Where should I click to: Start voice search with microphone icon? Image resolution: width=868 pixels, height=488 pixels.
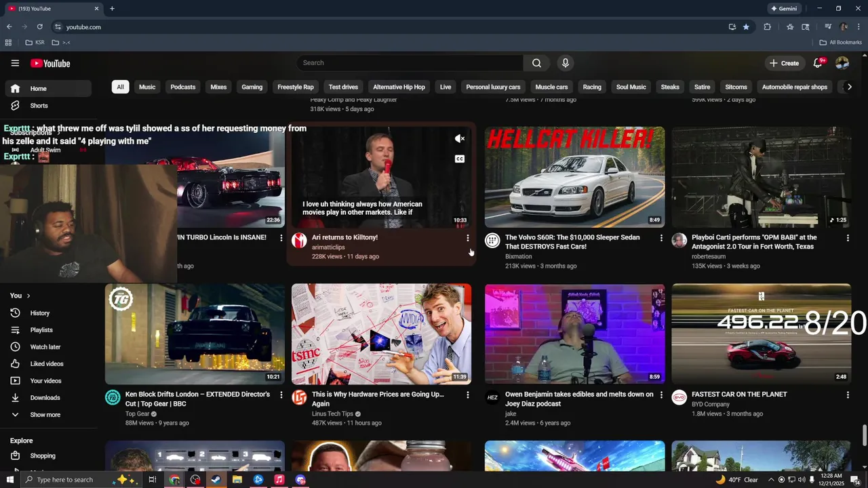[x=566, y=63]
